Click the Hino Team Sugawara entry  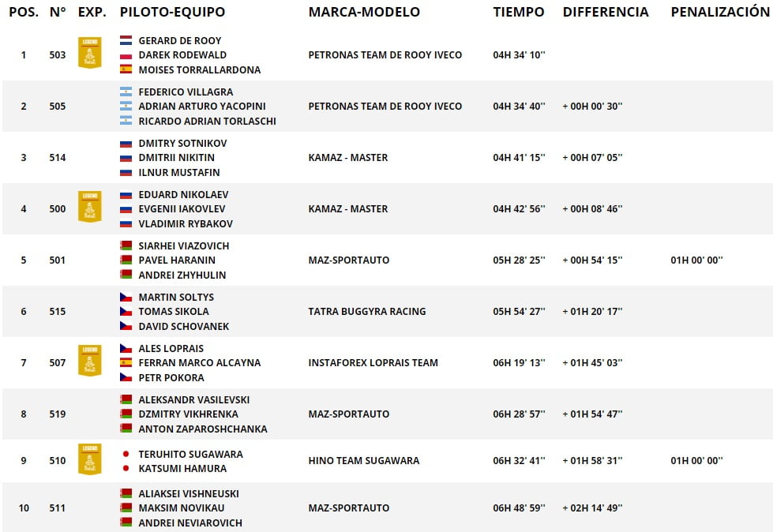(364, 461)
